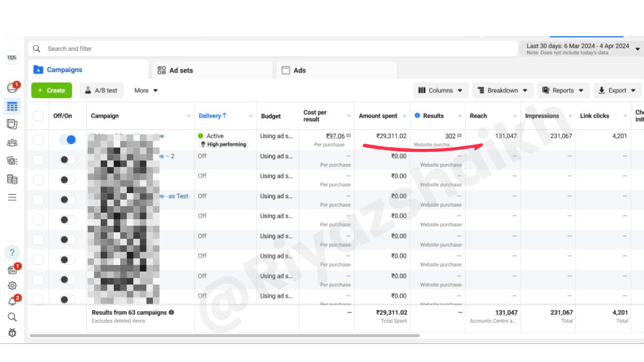Open the Help question mark icon
This screenshot has height=362, width=644.
coord(12,252)
